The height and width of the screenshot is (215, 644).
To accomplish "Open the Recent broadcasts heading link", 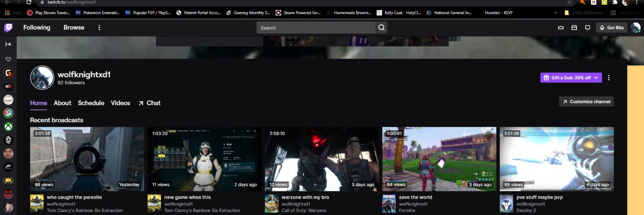I will point(57,120).
